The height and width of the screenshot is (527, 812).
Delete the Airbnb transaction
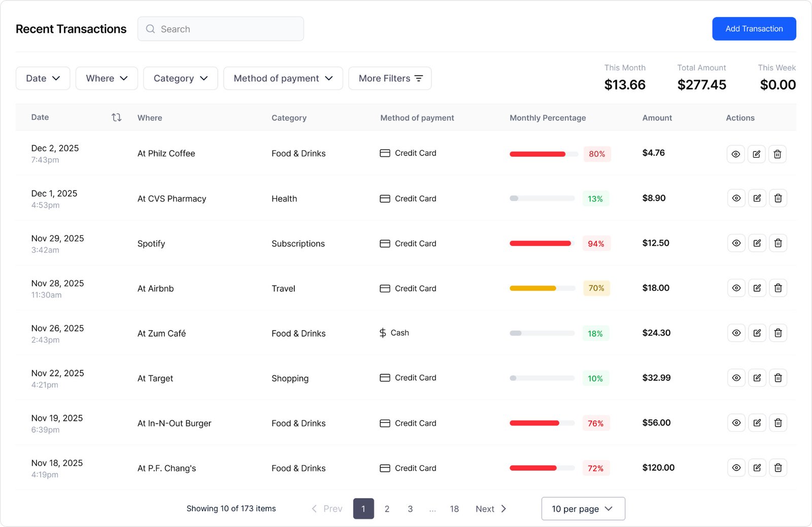(777, 288)
